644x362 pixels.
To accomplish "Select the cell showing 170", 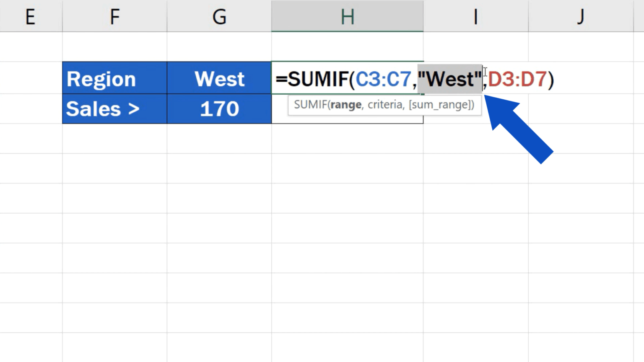I will (x=219, y=109).
